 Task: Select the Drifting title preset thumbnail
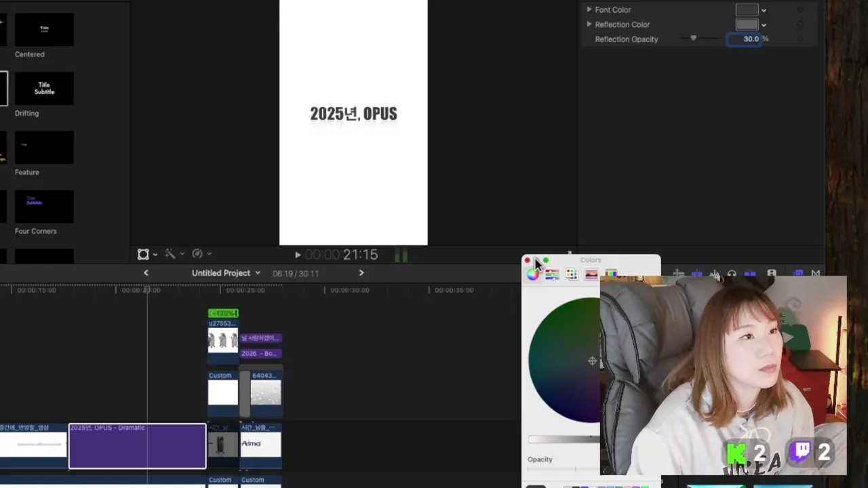44,89
